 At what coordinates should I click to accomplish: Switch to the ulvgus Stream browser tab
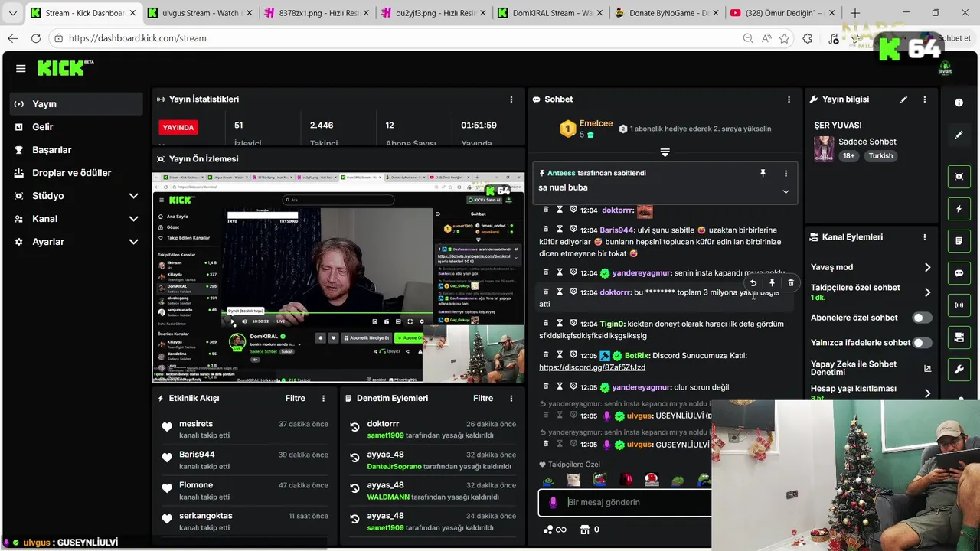(x=200, y=13)
